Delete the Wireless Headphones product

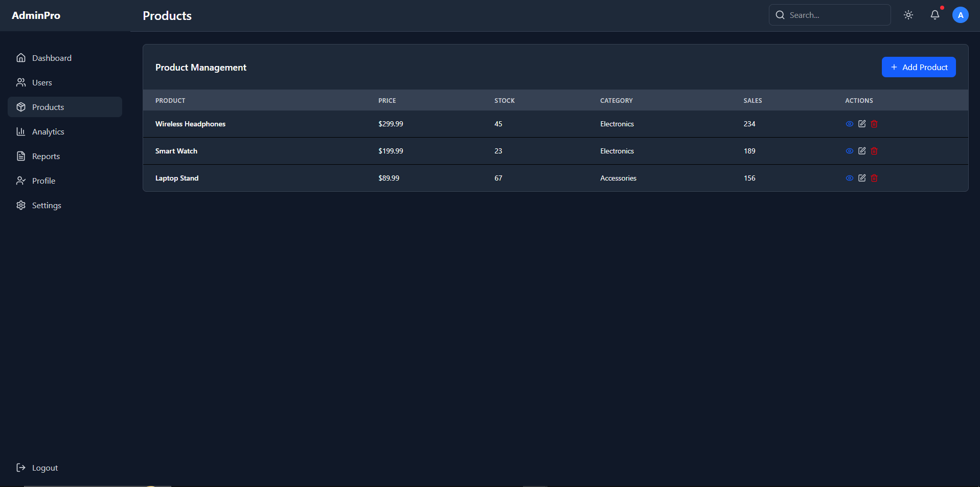tap(874, 124)
